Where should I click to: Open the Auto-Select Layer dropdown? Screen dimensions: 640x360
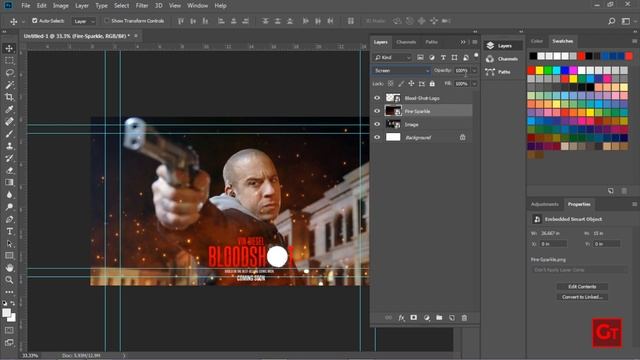pyautogui.click(x=84, y=21)
